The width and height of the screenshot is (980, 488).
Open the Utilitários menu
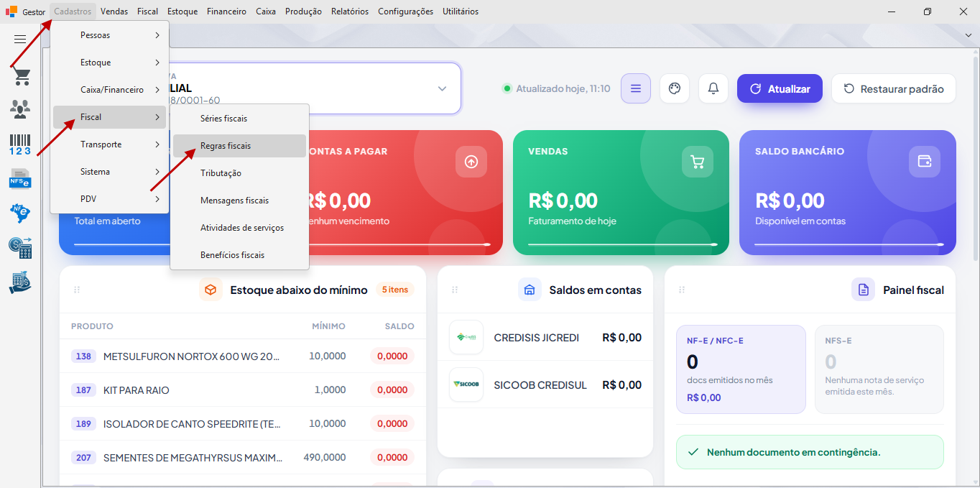[461, 11]
